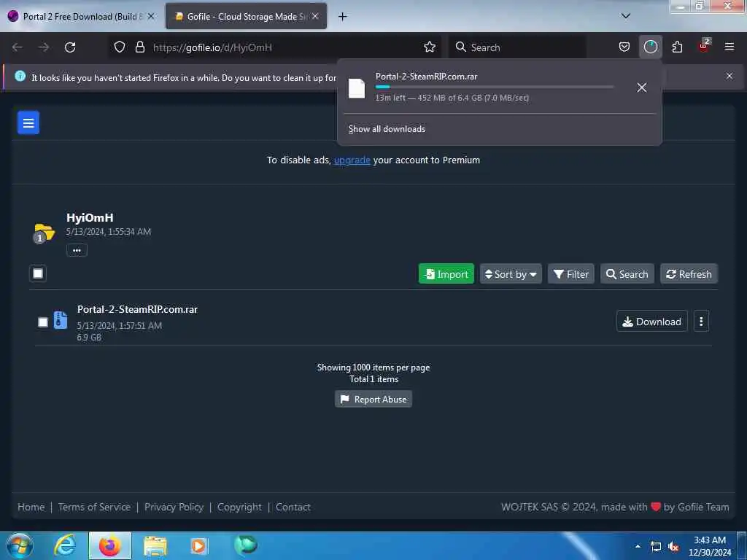Image resolution: width=747 pixels, height=560 pixels.
Task: Open the Gofile blue hamburger sidebar menu
Action: click(x=28, y=122)
